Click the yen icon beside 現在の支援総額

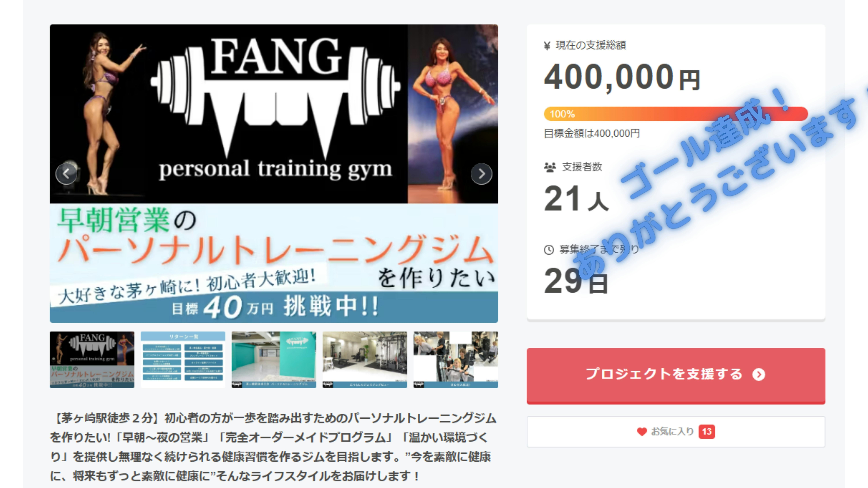click(x=547, y=45)
